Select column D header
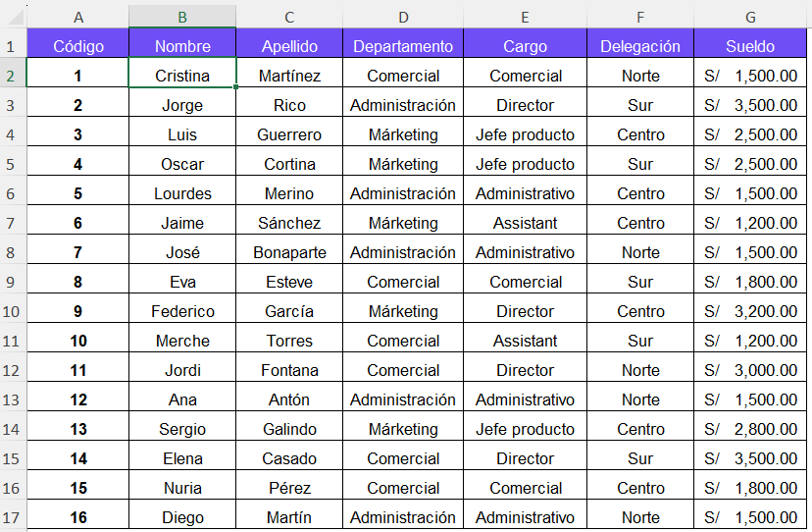 pos(402,17)
